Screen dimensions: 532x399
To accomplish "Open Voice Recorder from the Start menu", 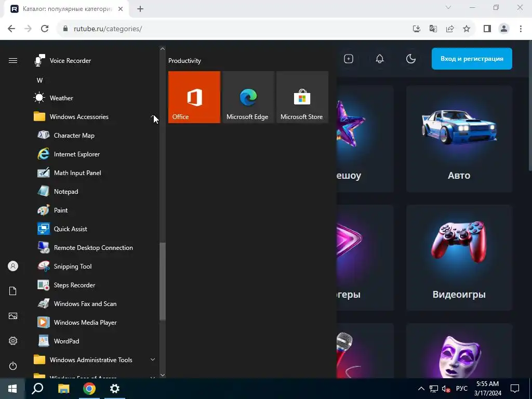I will (95, 61).
